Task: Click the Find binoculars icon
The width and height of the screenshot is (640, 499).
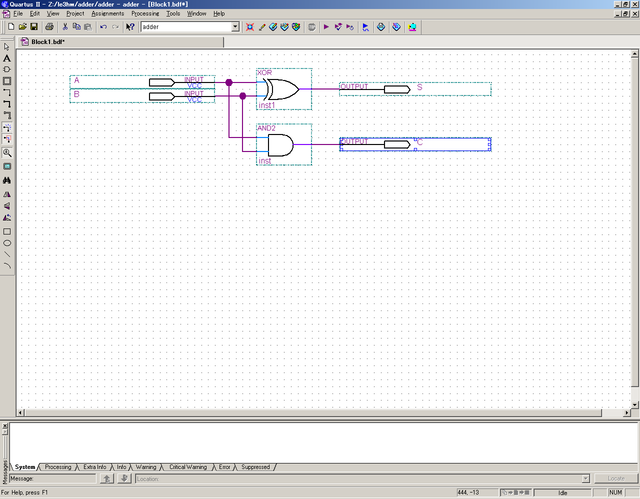Action: point(7,180)
